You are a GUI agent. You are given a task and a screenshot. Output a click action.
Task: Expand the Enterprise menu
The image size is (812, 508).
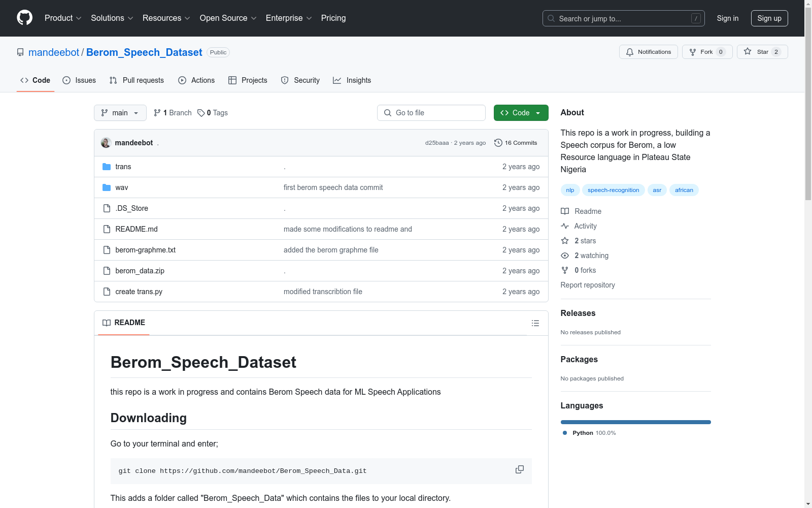tap(289, 18)
